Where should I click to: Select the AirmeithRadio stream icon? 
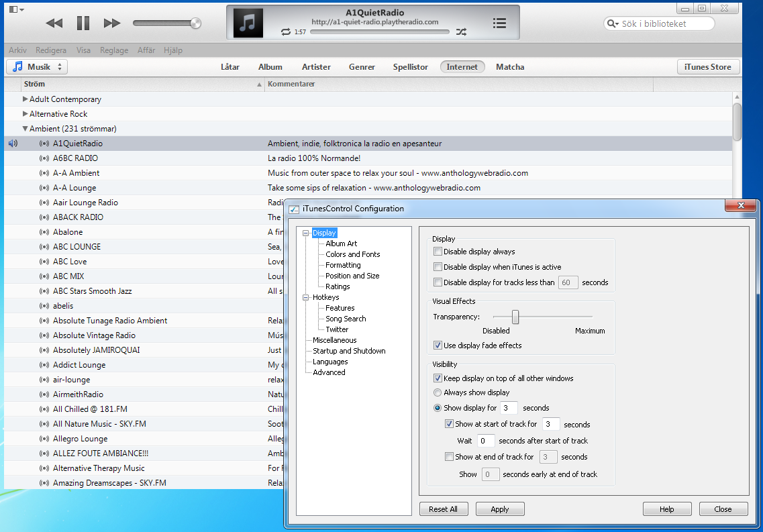pyautogui.click(x=44, y=394)
